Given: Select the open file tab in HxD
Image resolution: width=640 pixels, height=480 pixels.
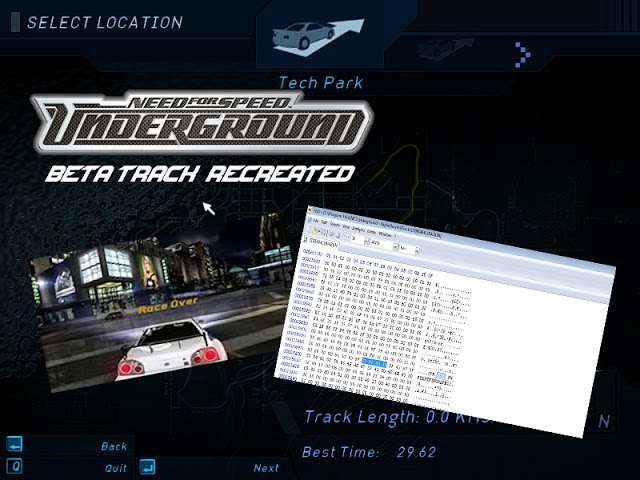Looking at the screenshot, I should (322, 243).
